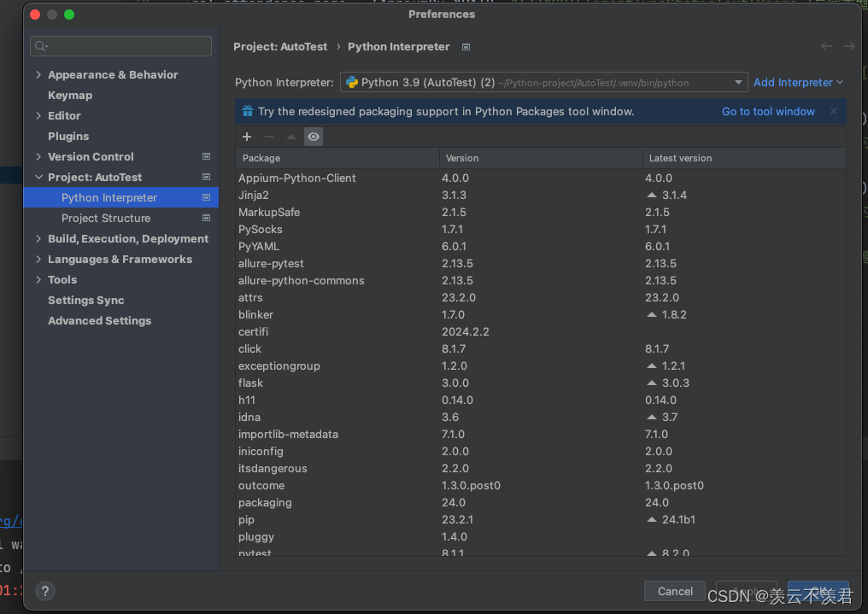Select PySocks package row
Viewport: 868px width, 614px height.
pos(541,229)
